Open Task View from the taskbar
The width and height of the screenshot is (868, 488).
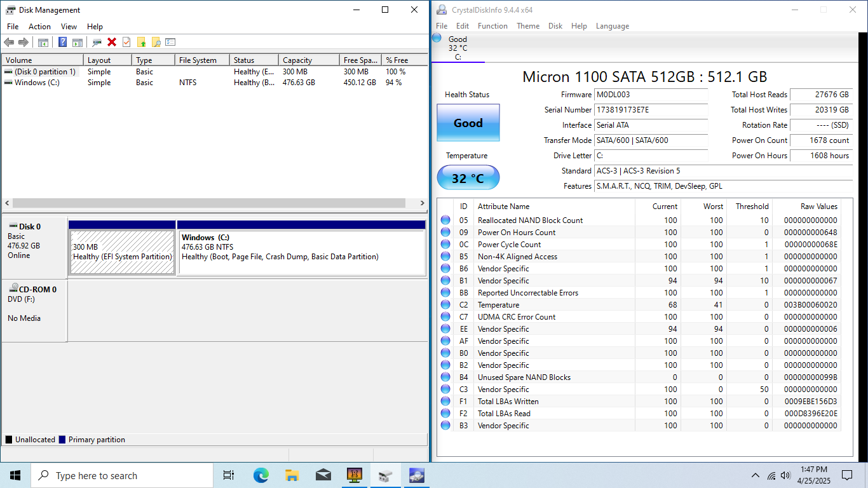point(229,475)
